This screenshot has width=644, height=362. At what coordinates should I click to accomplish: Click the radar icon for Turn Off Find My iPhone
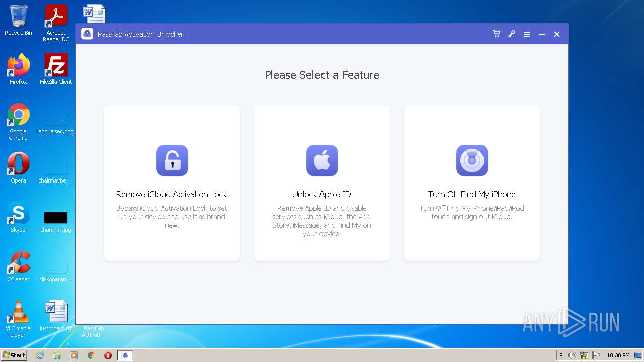coord(472,161)
